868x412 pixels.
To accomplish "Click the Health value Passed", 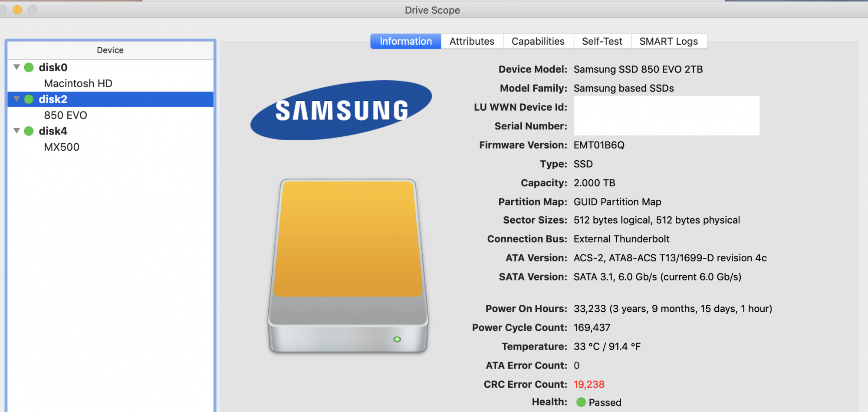I will (x=605, y=402).
